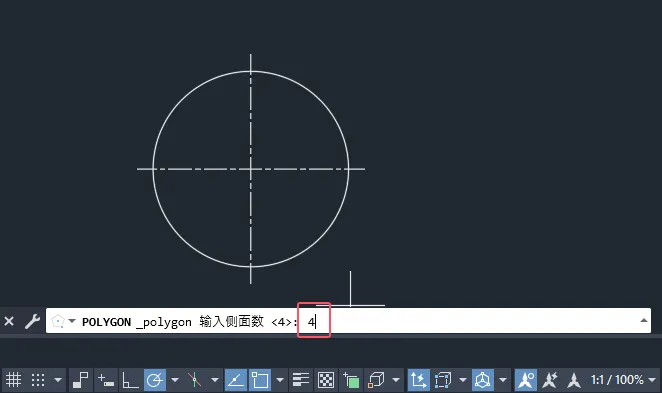Click the Infer Constraints icon
662x393 pixels.
click(x=80, y=380)
